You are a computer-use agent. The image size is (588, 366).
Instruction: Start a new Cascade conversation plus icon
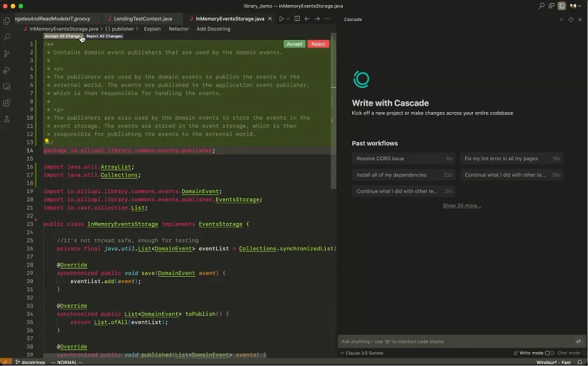click(561, 20)
